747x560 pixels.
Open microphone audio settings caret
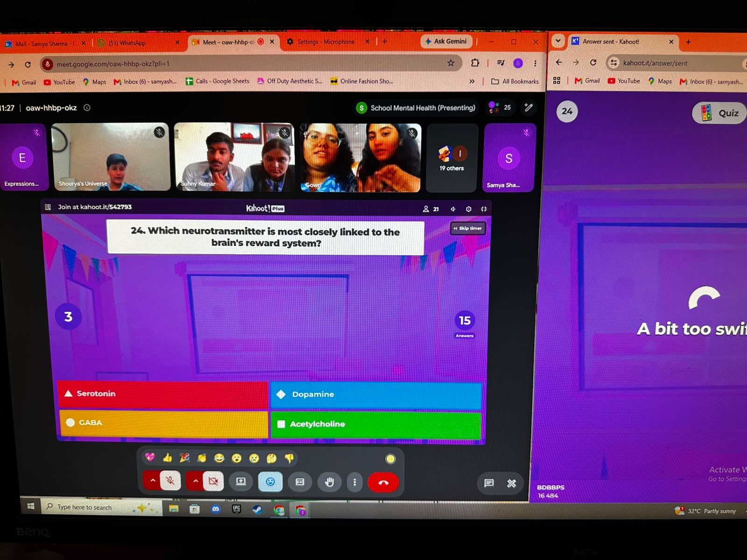tap(152, 481)
